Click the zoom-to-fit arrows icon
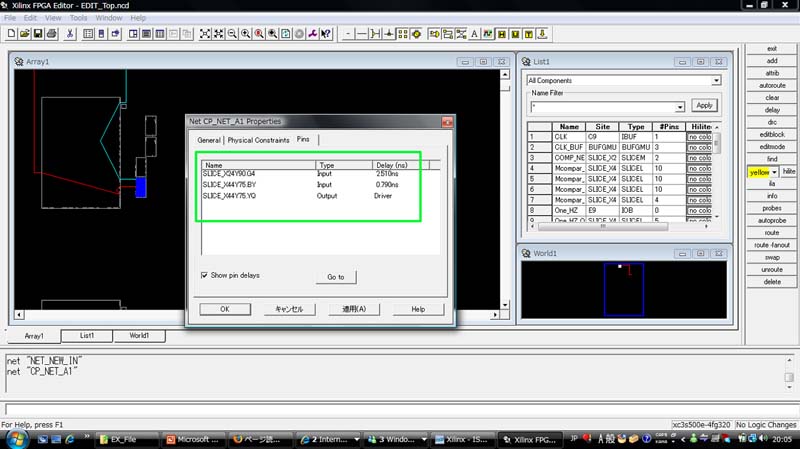This screenshot has width=800, height=449. (x=205, y=34)
